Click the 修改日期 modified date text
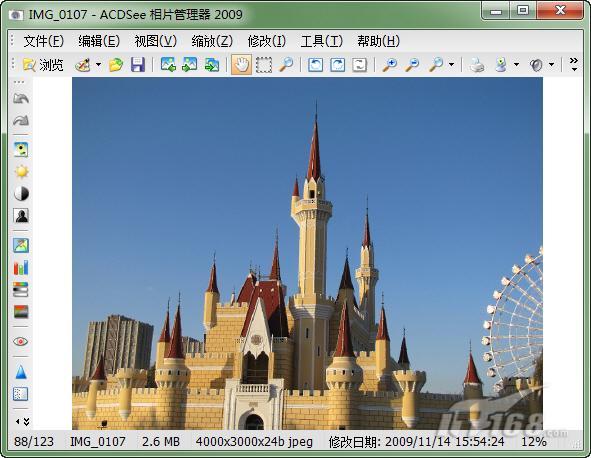Viewport: 591px width, 458px height. tap(416, 441)
